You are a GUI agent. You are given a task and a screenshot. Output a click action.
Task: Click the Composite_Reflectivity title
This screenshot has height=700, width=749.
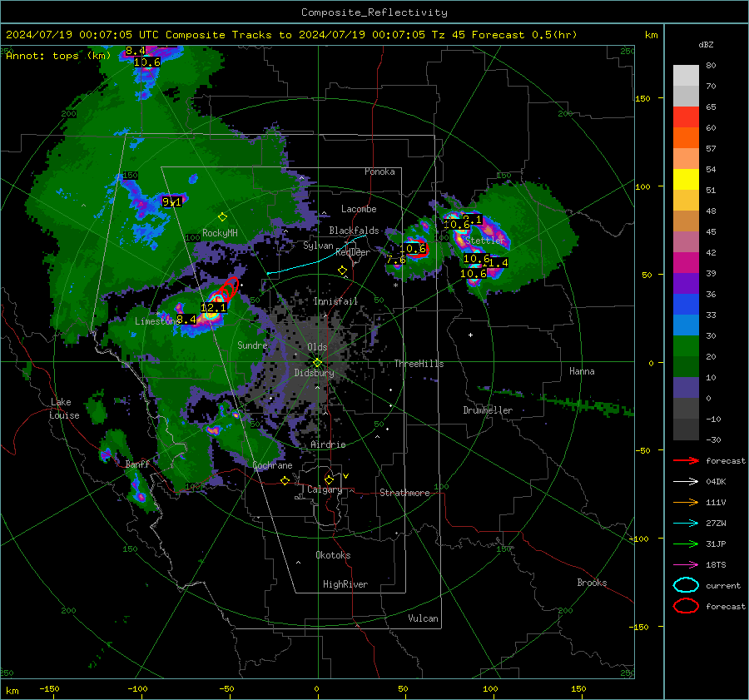374,12
